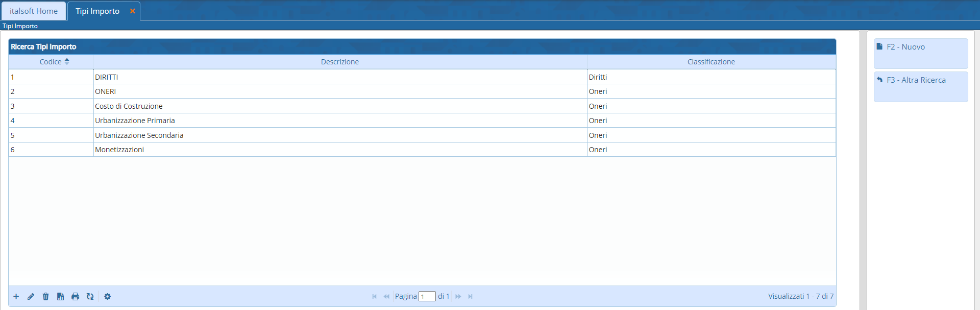Jump to the last page of results
The image size is (980, 310).
coord(471,297)
